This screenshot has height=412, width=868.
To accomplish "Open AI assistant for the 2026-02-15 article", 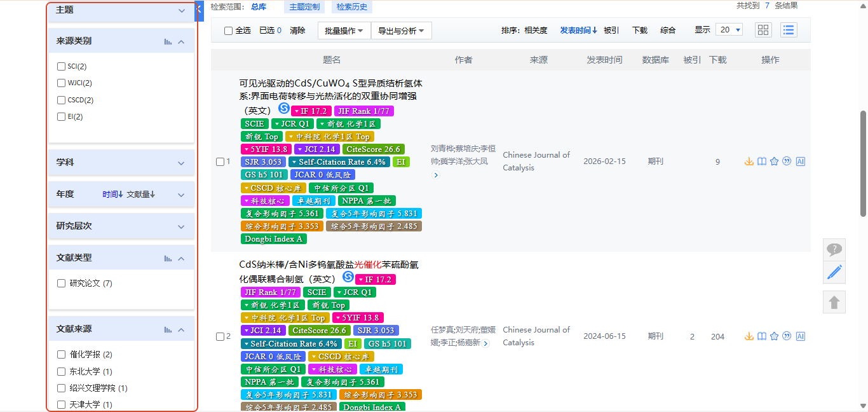I will (x=801, y=161).
